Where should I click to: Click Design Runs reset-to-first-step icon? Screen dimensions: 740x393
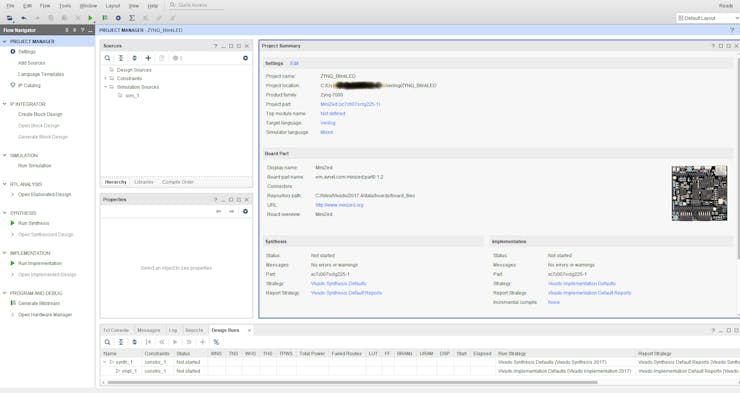tap(148, 342)
